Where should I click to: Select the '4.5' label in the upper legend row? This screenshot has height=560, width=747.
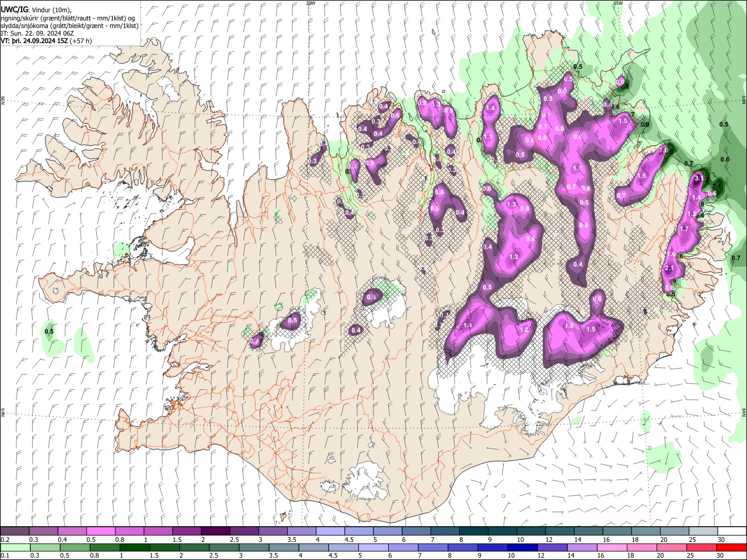[348, 540]
